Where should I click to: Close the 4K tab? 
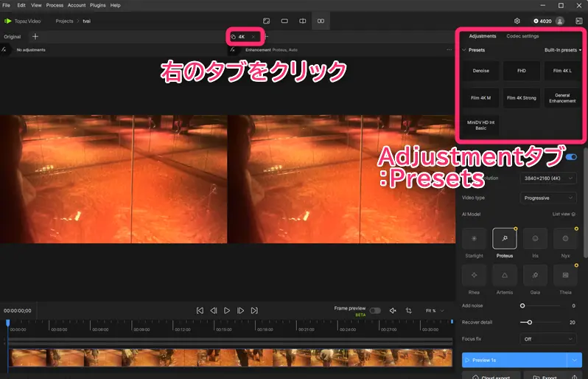click(253, 37)
